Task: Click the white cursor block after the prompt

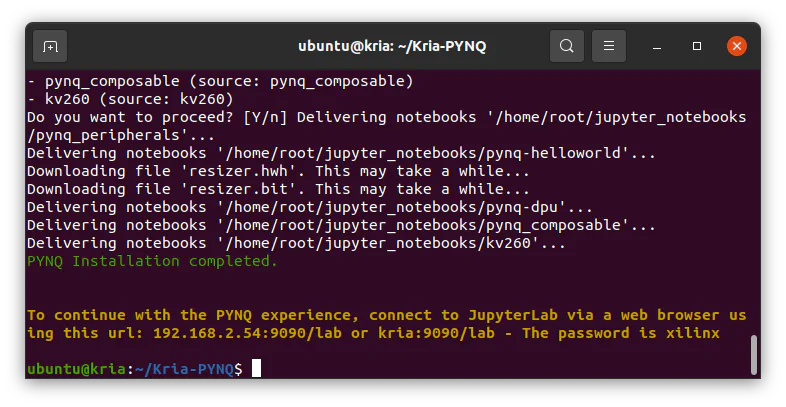Action: (x=256, y=369)
